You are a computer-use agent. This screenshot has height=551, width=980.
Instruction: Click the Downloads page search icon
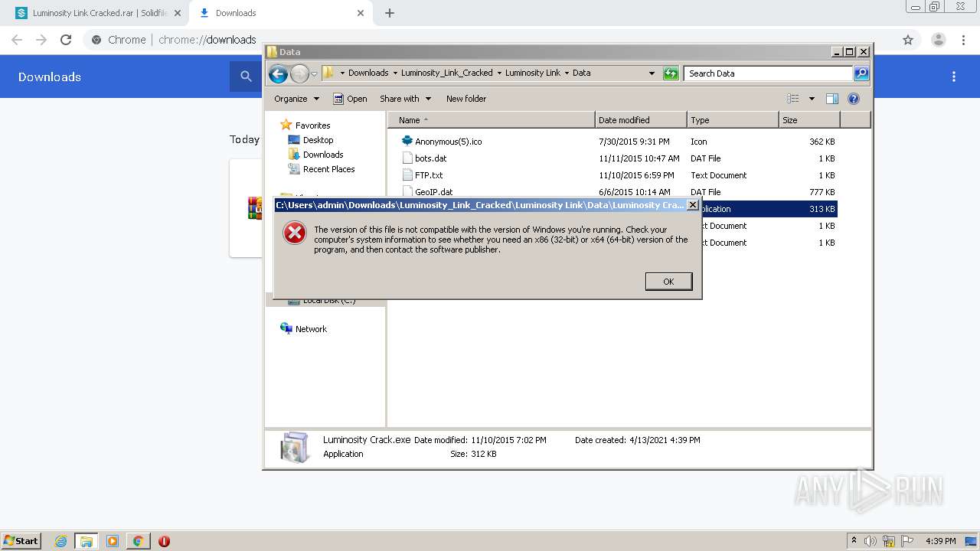pos(246,77)
